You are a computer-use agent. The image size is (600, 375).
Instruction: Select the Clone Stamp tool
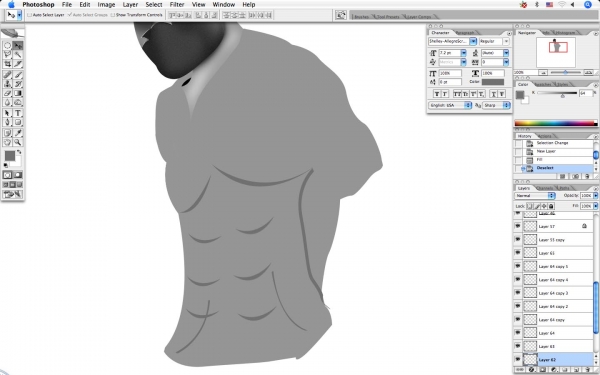[7, 84]
